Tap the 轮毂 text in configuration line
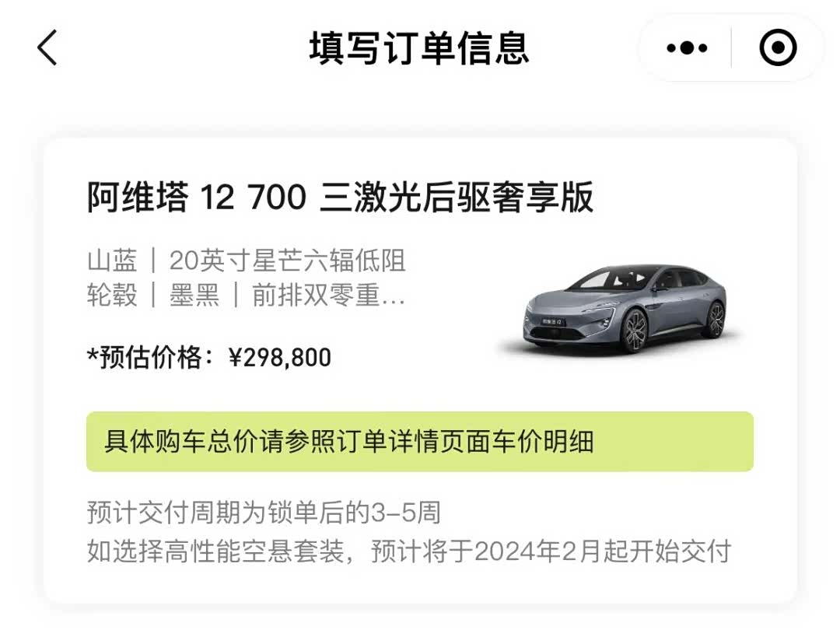Screen dimensions: 840x637 pos(112,296)
